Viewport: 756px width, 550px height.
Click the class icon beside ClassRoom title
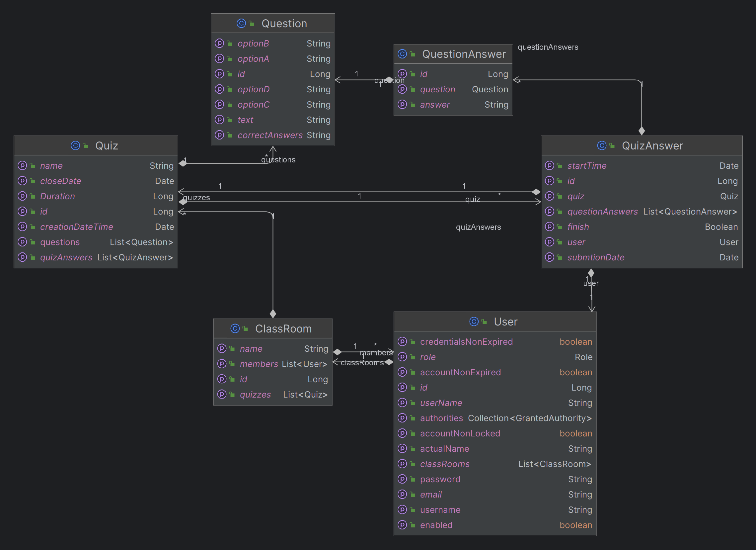point(235,328)
